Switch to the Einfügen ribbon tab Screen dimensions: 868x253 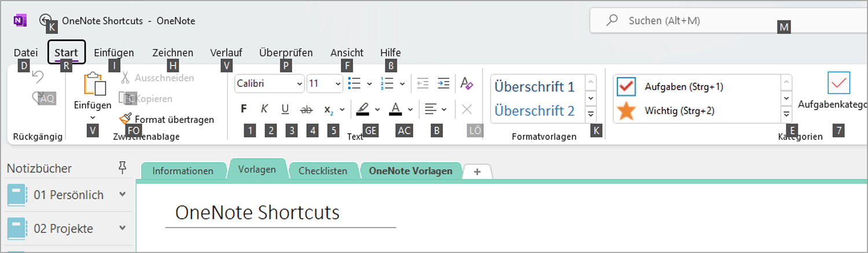pyautogui.click(x=114, y=53)
